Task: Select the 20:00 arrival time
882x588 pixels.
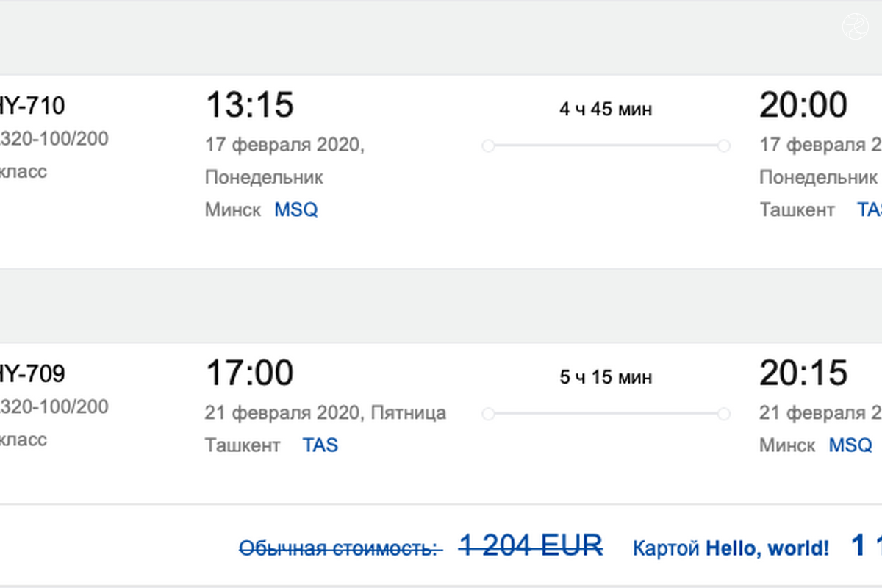Action: pyautogui.click(x=803, y=105)
